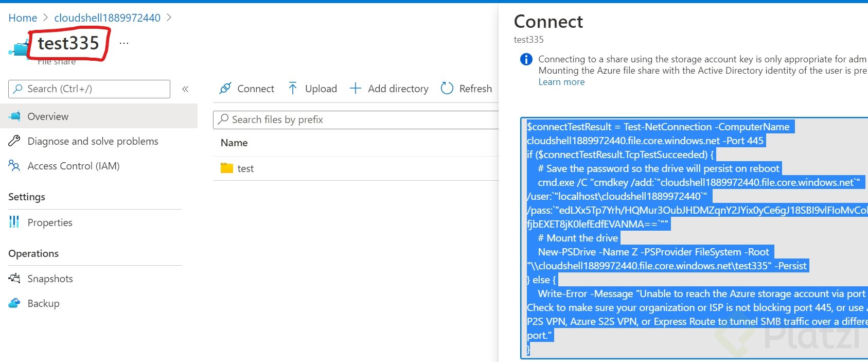The image size is (868, 362).
Task: Click the Connect toolbar button
Action: click(246, 89)
